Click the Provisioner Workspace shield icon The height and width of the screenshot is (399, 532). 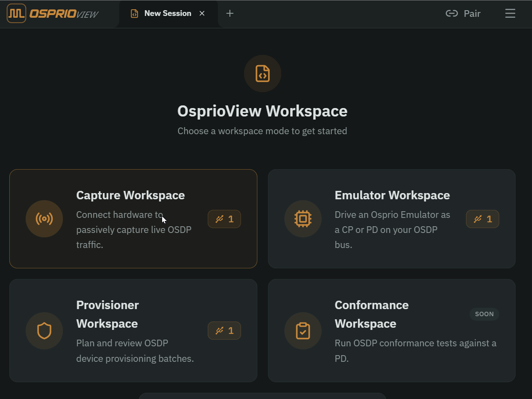coord(44,331)
